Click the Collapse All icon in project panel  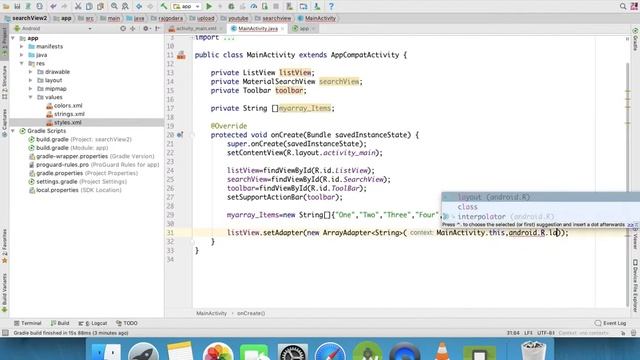(133, 29)
